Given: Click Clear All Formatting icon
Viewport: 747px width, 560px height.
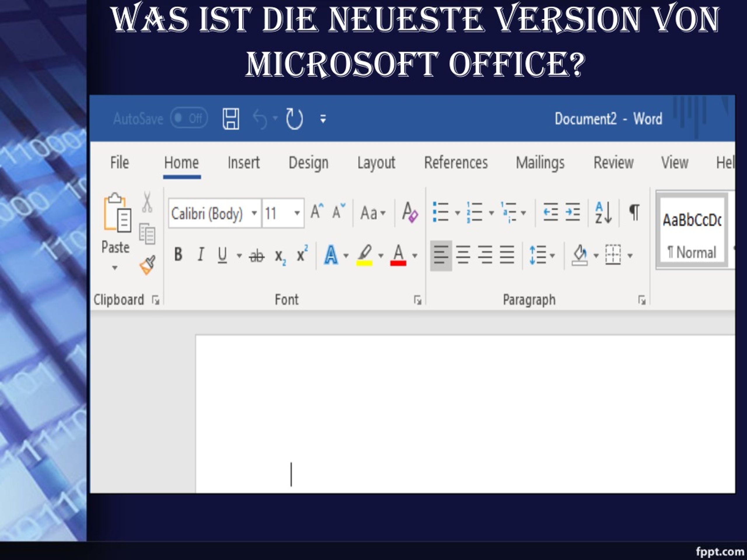Looking at the screenshot, I should click(410, 212).
